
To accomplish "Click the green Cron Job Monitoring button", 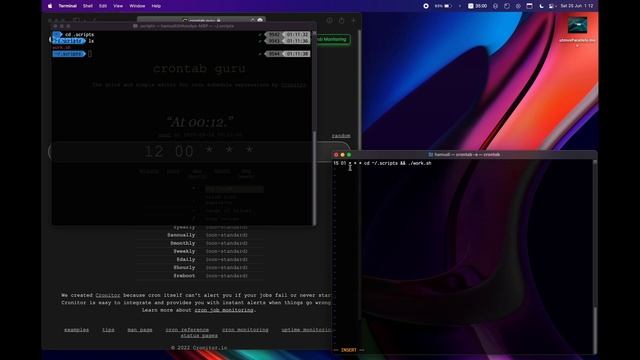I will [333, 39].
